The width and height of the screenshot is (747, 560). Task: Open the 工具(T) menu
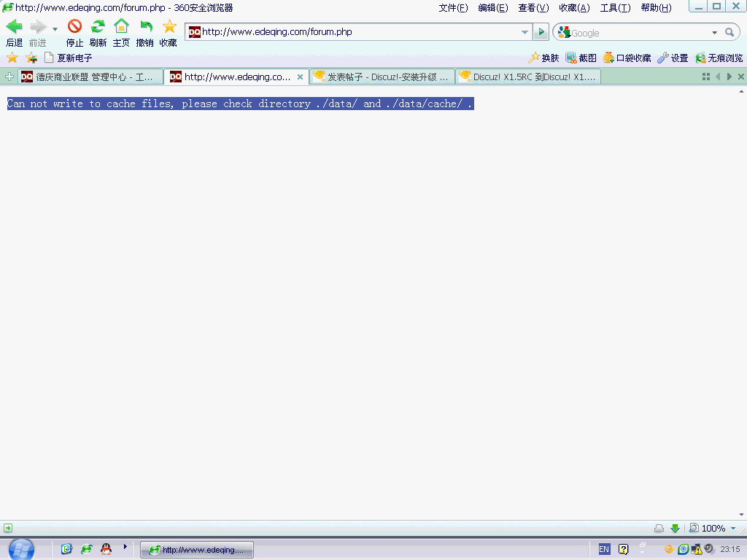pos(615,7)
